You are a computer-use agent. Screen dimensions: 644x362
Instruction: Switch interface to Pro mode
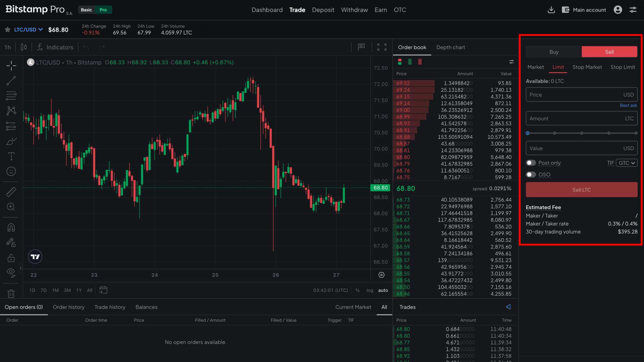point(103,10)
